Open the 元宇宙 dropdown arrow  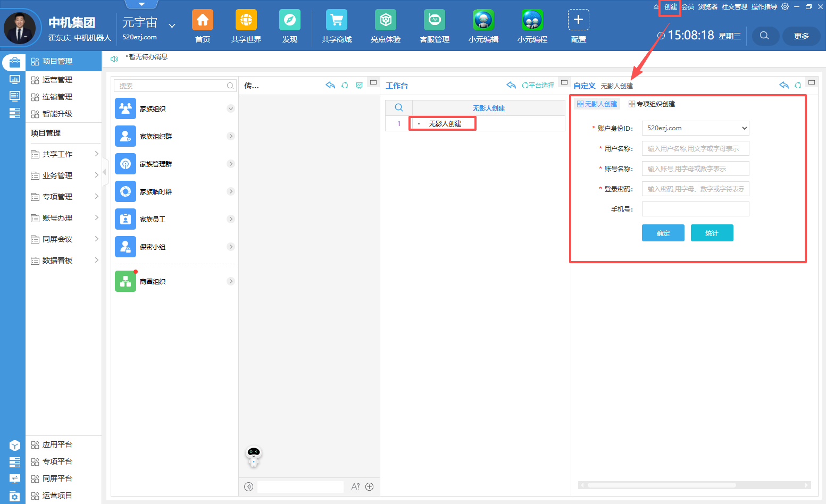coord(172,26)
